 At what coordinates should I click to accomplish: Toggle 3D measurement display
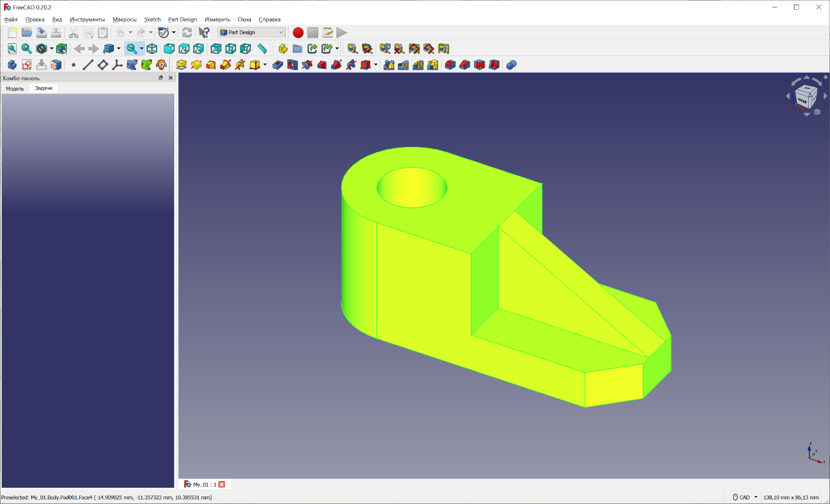pos(429,48)
